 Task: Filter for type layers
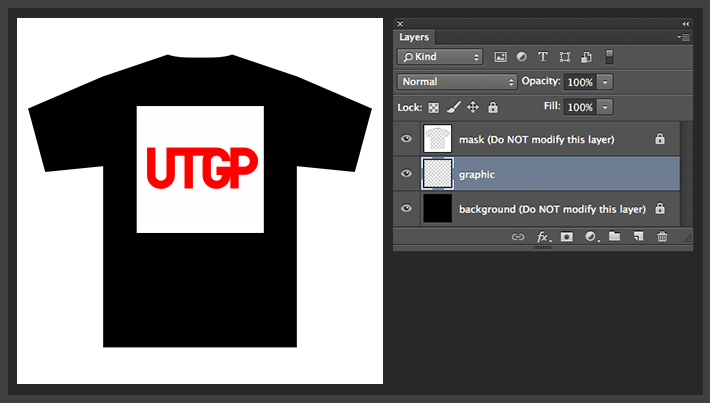543,57
